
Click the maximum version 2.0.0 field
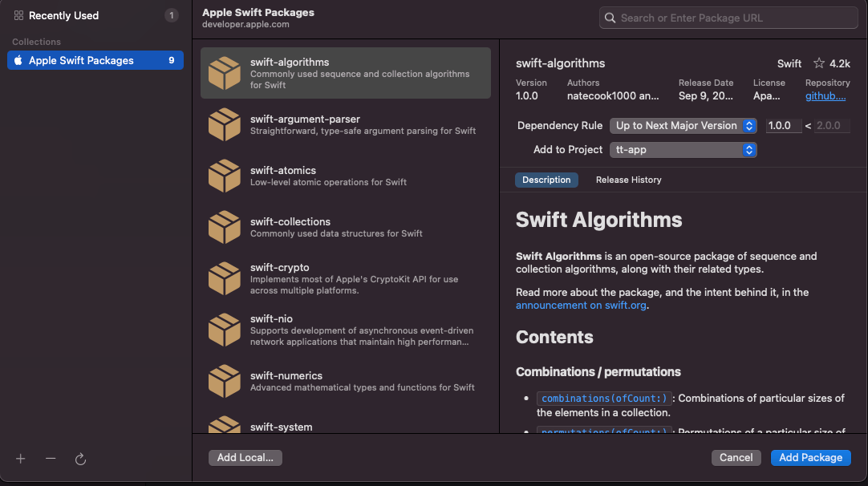(x=832, y=126)
